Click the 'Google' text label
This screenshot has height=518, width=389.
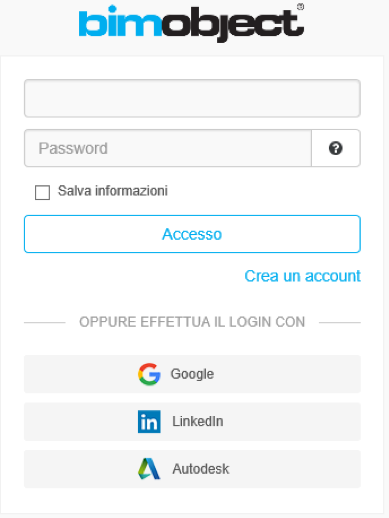[x=192, y=374]
